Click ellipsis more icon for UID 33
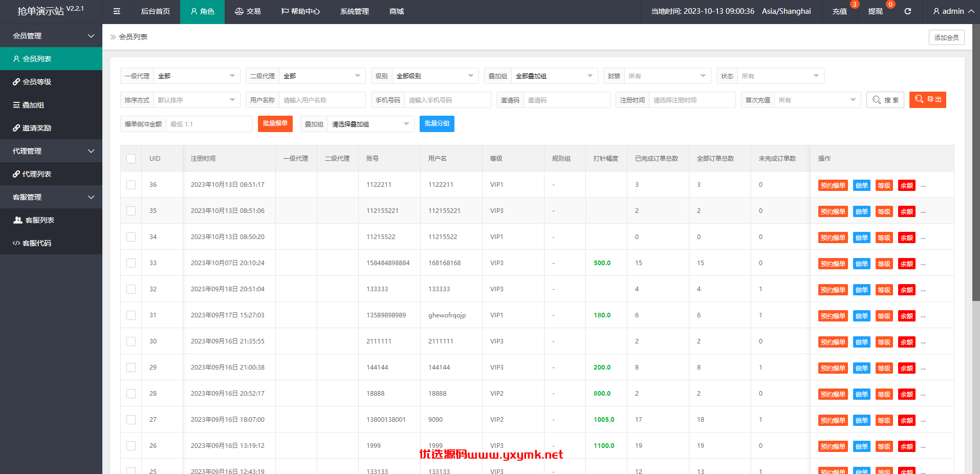 923,264
